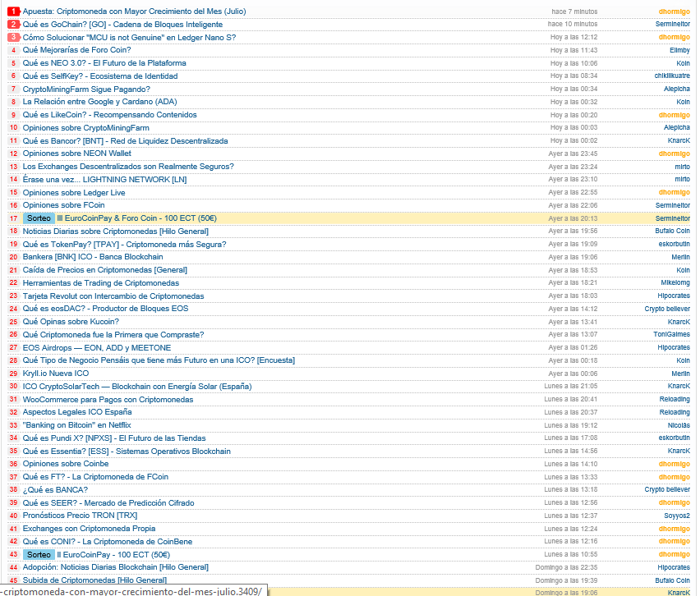This screenshot has height=596, width=700.
Task: Open the 'MCU is not Genuine' Ledger thread
Action: 130,38
